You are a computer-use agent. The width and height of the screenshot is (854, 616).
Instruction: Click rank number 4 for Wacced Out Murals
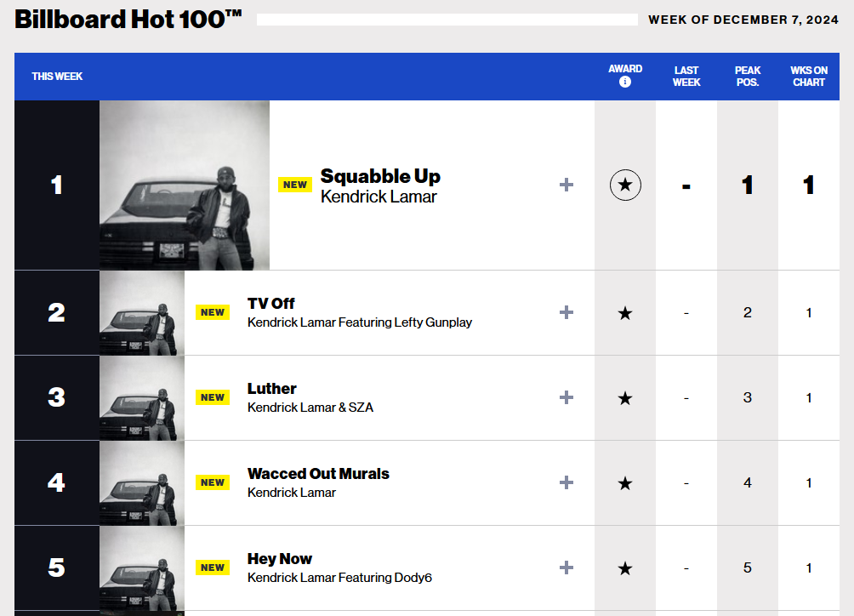57,482
